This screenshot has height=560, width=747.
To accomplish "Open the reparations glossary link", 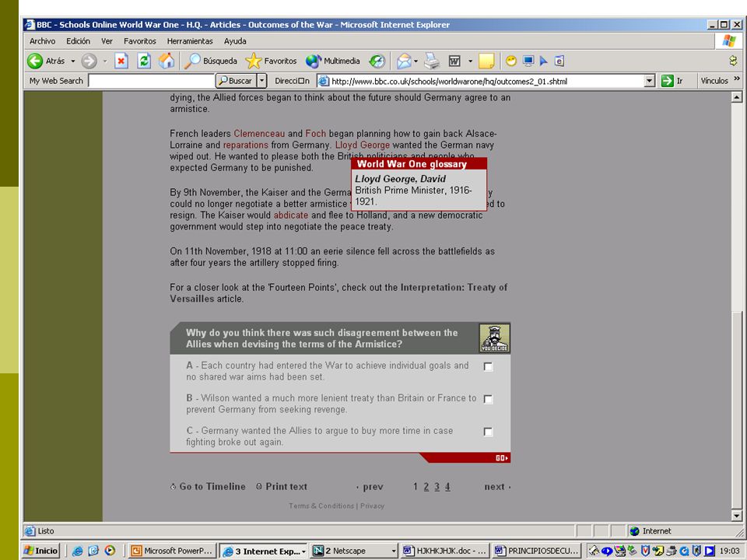I will coord(246,145).
